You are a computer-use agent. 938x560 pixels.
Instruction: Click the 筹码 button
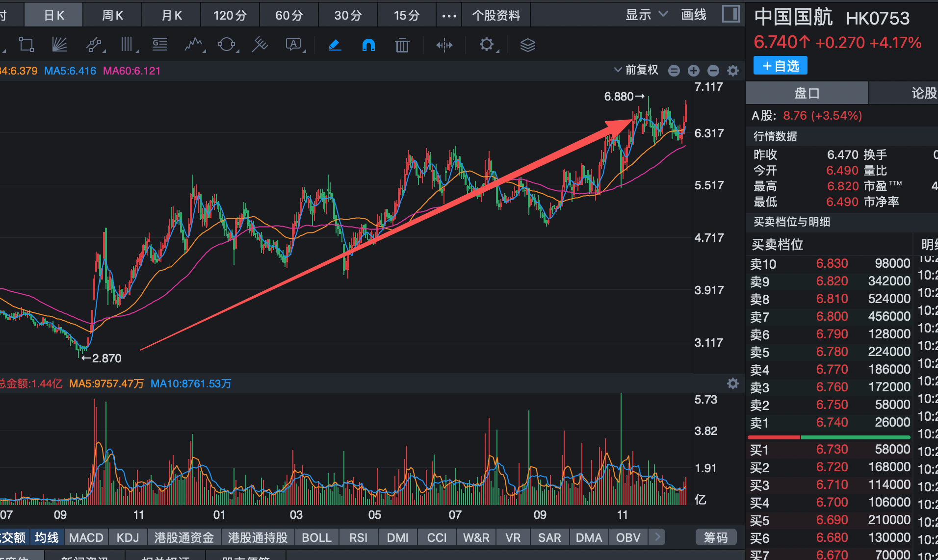click(x=716, y=537)
